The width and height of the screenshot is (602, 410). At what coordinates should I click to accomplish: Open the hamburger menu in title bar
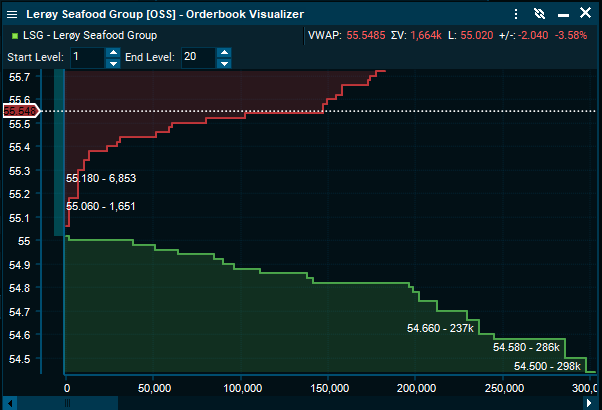(x=12, y=14)
